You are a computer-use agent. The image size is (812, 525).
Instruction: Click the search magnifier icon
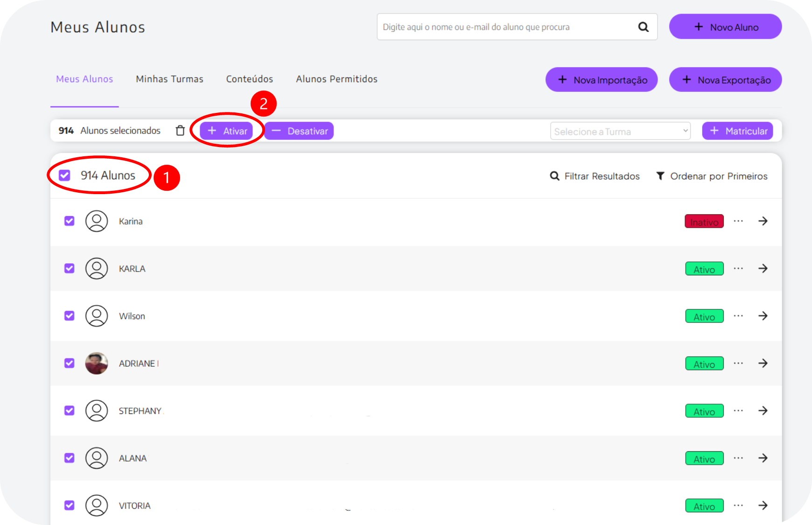pos(643,27)
